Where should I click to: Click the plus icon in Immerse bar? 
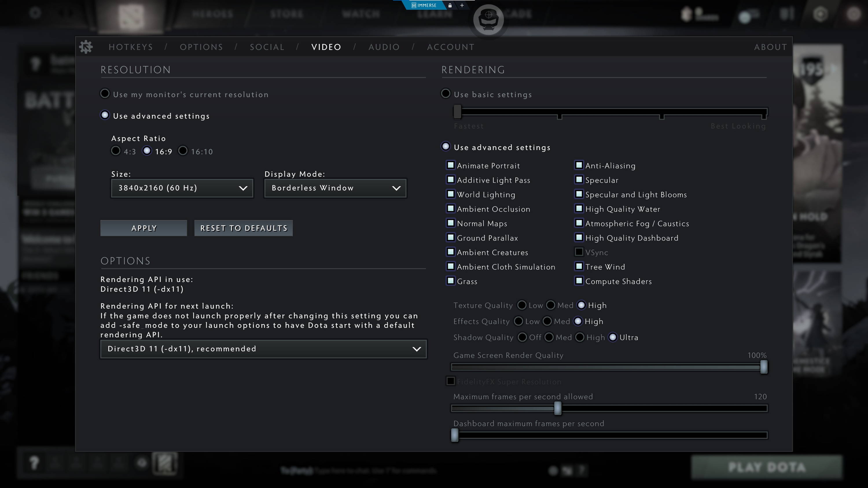click(462, 5)
